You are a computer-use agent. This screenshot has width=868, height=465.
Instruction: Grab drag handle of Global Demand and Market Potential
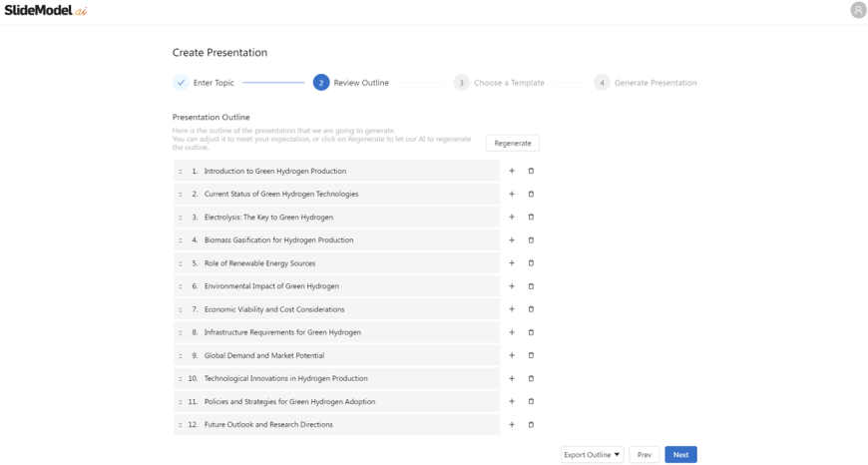180,356
